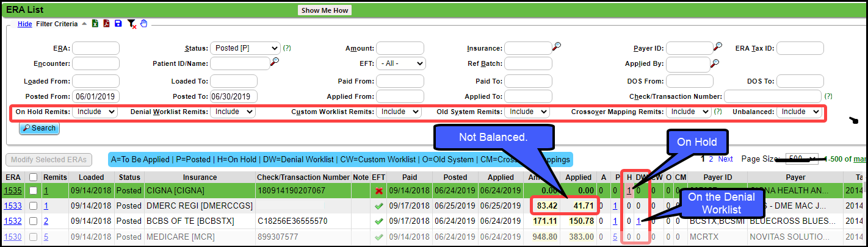
Task: Save filter criteria with floppy disk icon
Action: (118, 24)
